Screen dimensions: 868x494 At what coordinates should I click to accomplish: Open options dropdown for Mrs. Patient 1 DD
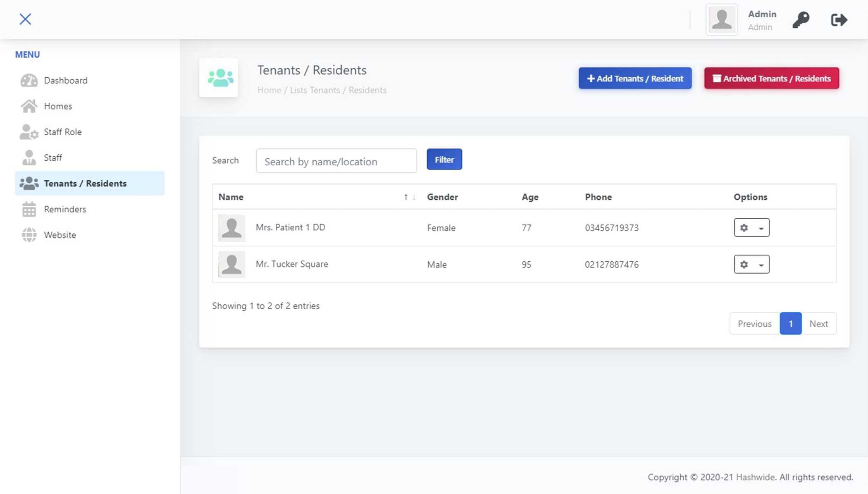point(751,227)
